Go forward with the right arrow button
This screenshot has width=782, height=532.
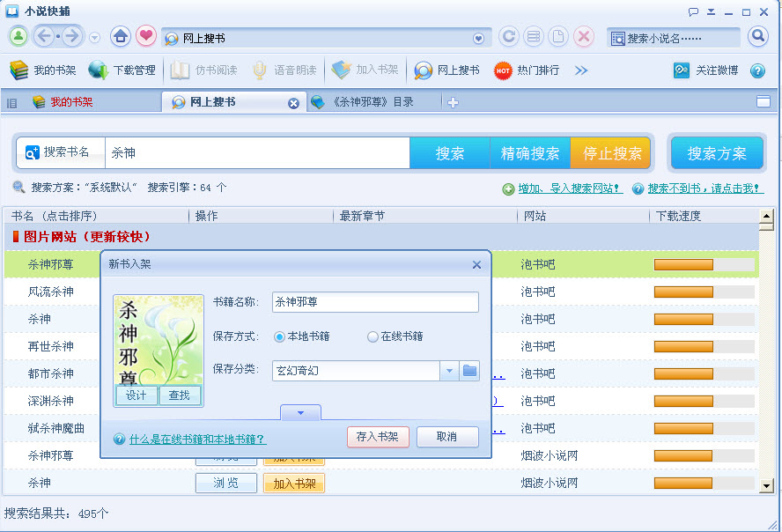point(72,36)
